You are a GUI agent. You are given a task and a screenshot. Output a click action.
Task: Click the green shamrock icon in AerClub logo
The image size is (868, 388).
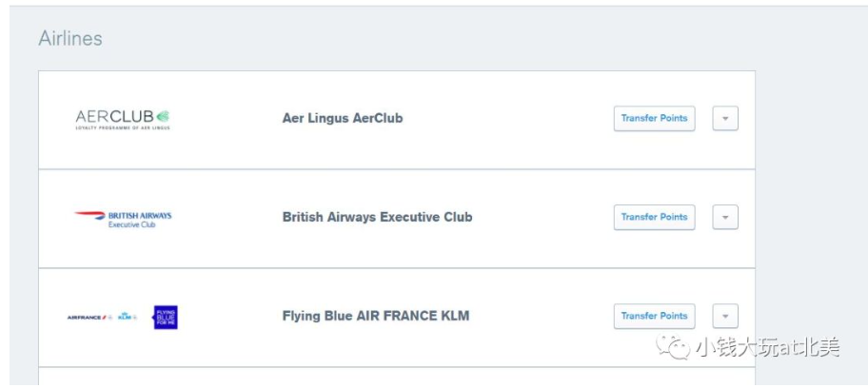(163, 116)
